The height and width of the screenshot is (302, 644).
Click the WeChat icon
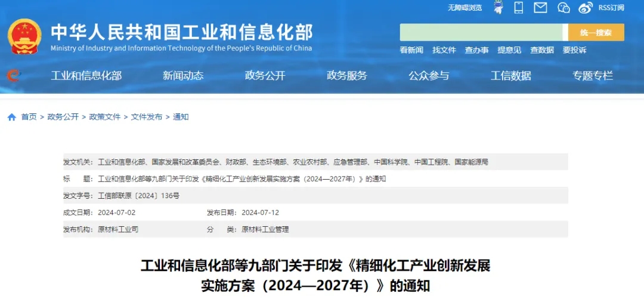point(563,7)
